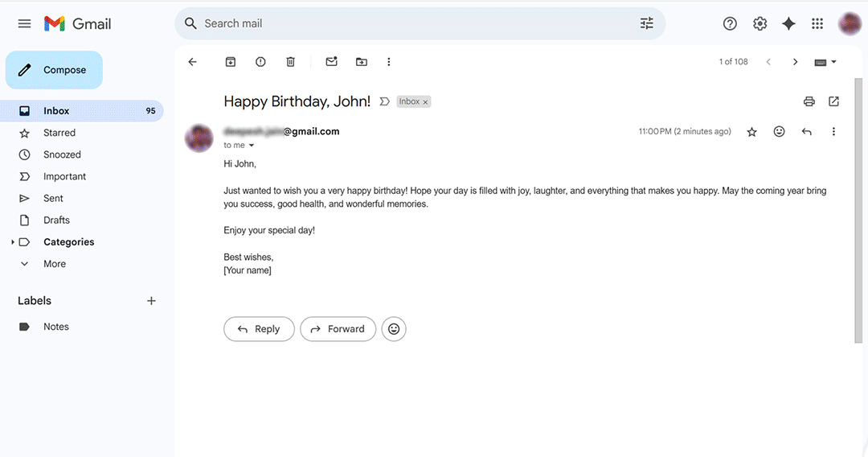Delete this email with trash icon

coord(291,61)
